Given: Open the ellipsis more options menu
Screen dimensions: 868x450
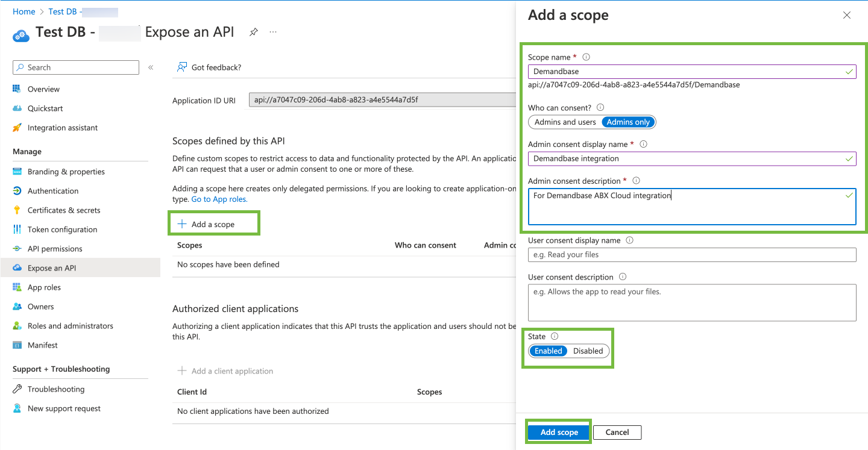Looking at the screenshot, I should click(273, 32).
